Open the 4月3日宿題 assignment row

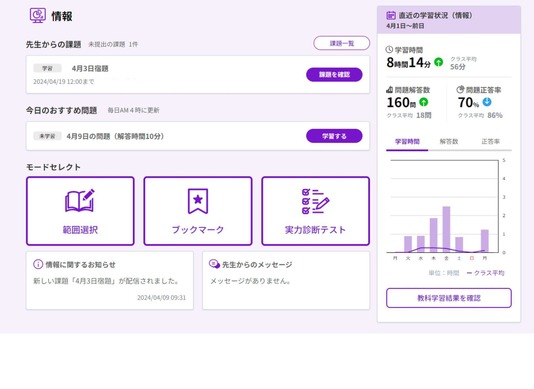198,75
